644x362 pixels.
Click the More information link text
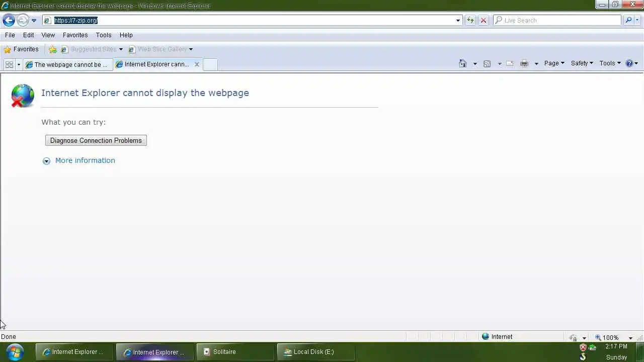click(x=85, y=160)
